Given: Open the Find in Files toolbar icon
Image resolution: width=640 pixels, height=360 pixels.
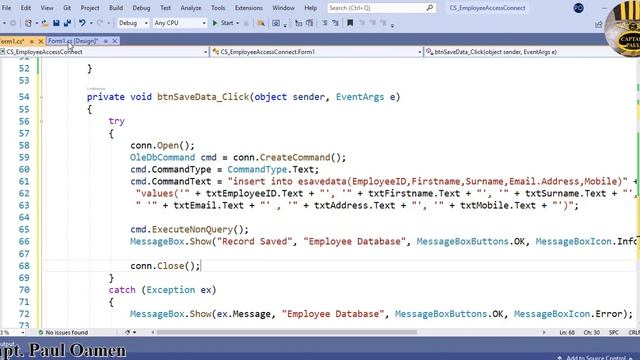Looking at the screenshot, I should coord(261,23).
